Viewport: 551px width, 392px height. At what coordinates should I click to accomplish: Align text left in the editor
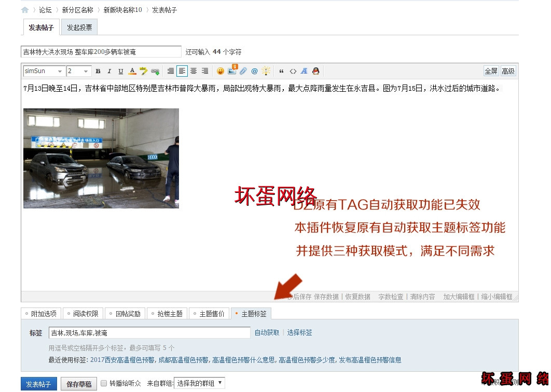[182, 72]
